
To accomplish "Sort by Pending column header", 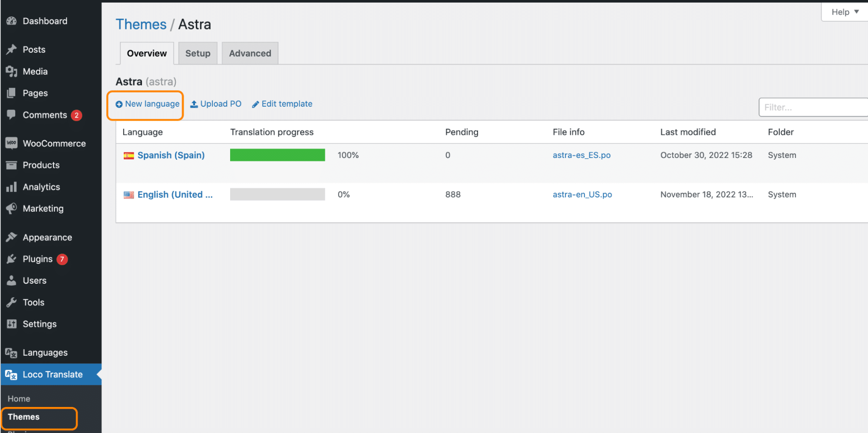I will 462,132.
